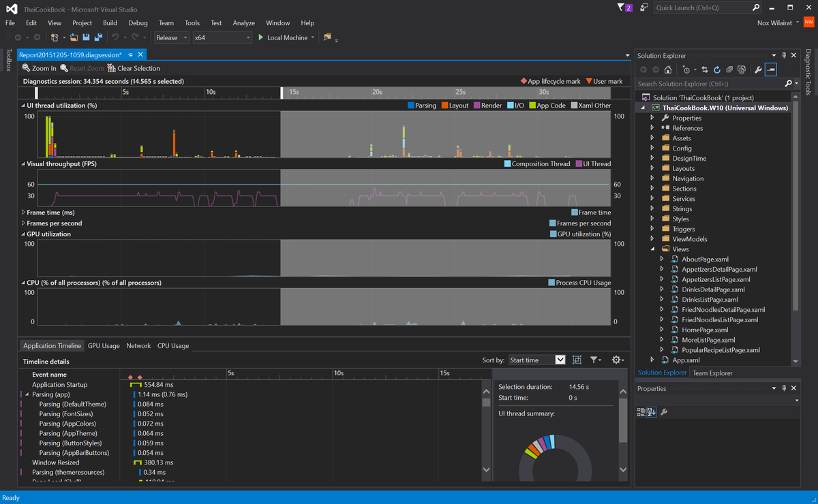The width and height of the screenshot is (818, 504).
Task: Click the Redo toolbar icon
Action: 136,37
